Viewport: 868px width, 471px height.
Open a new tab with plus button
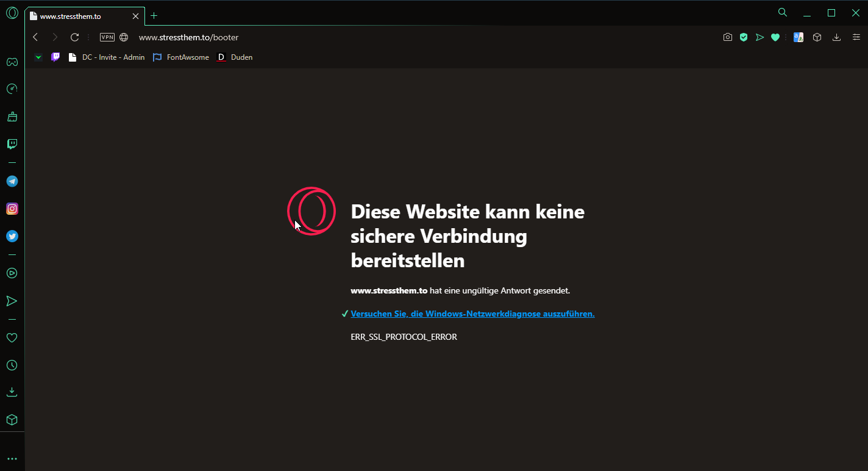(154, 16)
